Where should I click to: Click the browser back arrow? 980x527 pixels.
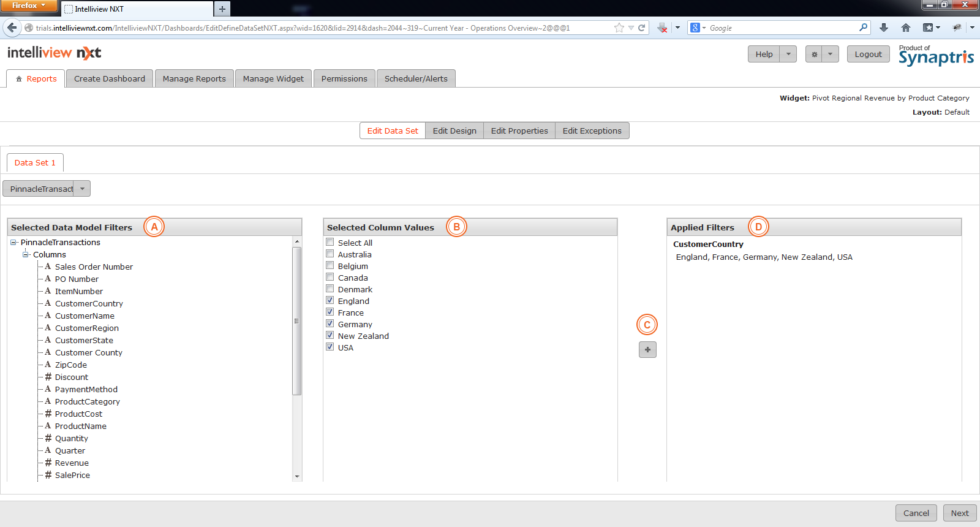pos(12,28)
